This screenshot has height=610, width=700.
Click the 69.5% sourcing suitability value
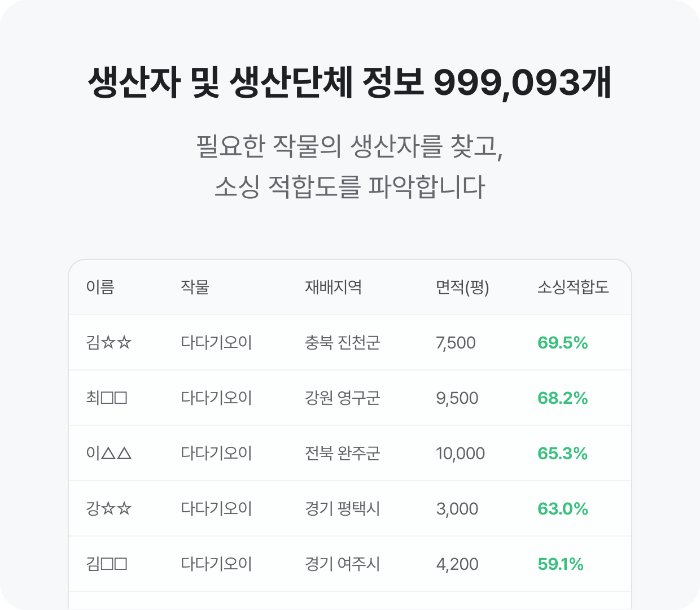[562, 343]
